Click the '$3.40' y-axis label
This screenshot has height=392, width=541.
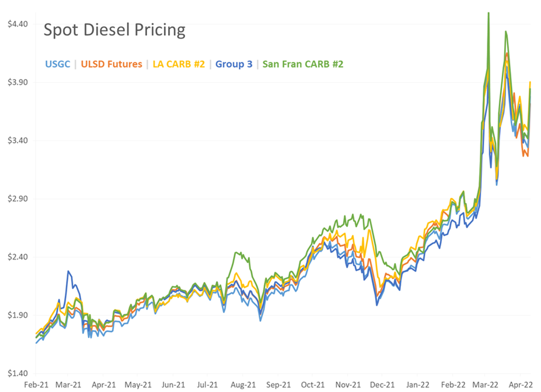(x=18, y=141)
